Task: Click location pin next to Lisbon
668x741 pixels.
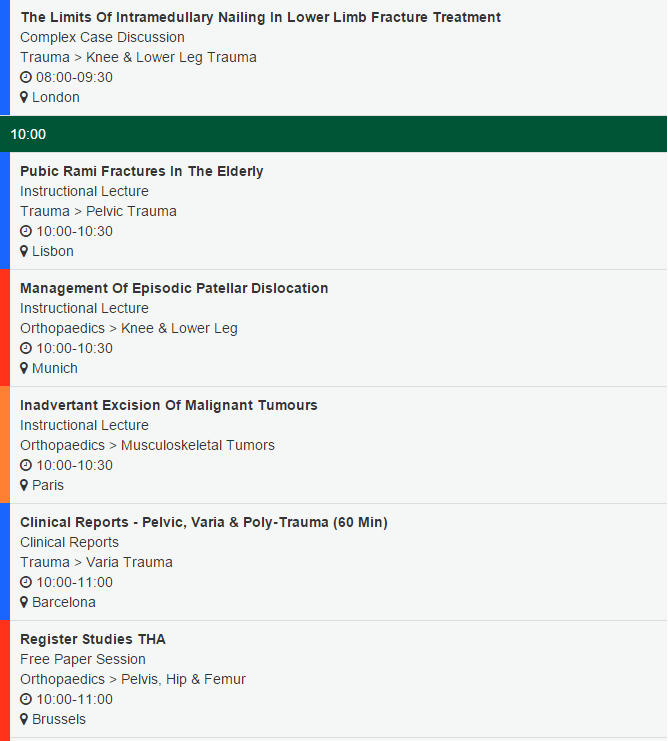Action: click(24, 251)
